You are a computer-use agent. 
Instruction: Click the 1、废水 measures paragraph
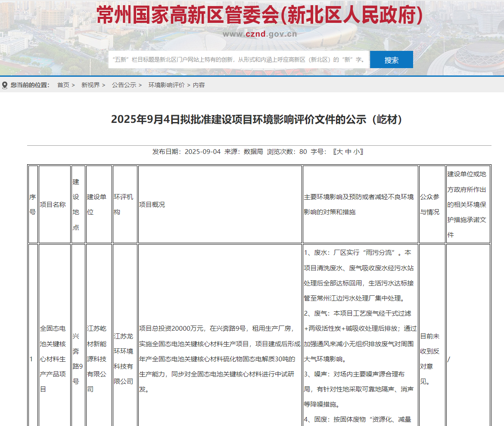pyautogui.click(x=359, y=276)
